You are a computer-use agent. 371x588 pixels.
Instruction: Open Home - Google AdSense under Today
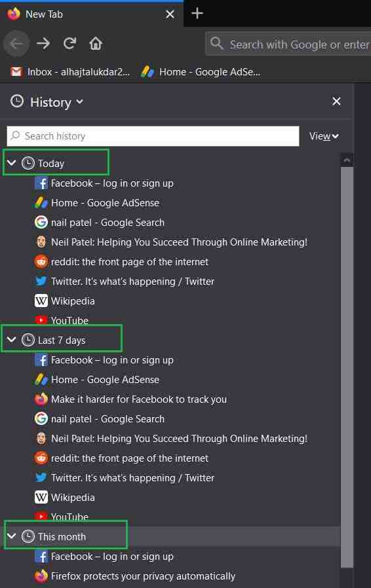point(97,203)
